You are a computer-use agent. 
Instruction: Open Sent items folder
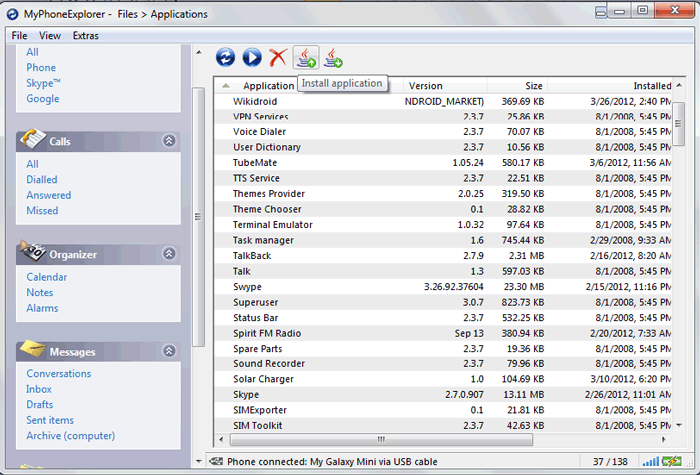(x=50, y=420)
